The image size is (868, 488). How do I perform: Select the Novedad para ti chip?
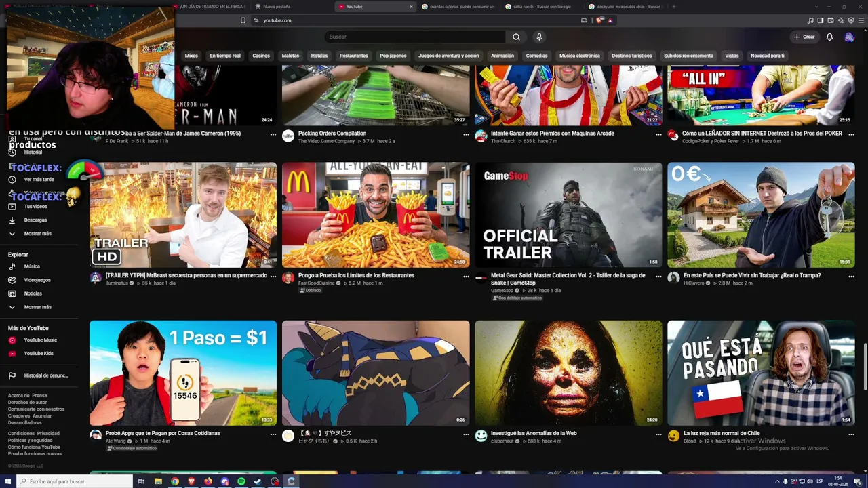[768, 56]
